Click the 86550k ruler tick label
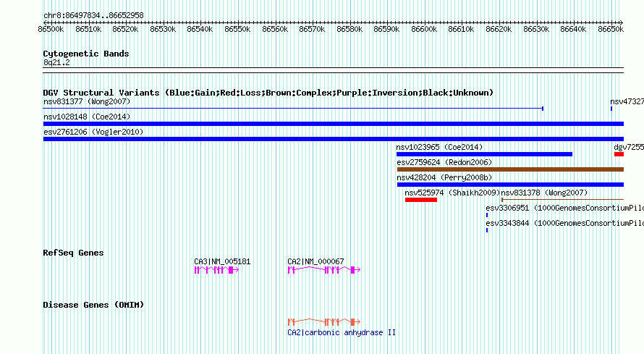The height and width of the screenshot is (354, 644). (x=237, y=29)
